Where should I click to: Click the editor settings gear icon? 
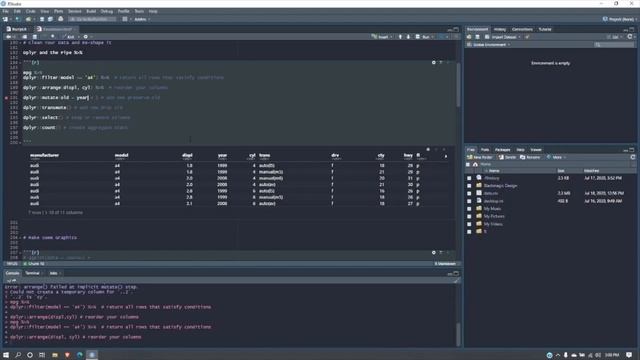tap(86, 37)
